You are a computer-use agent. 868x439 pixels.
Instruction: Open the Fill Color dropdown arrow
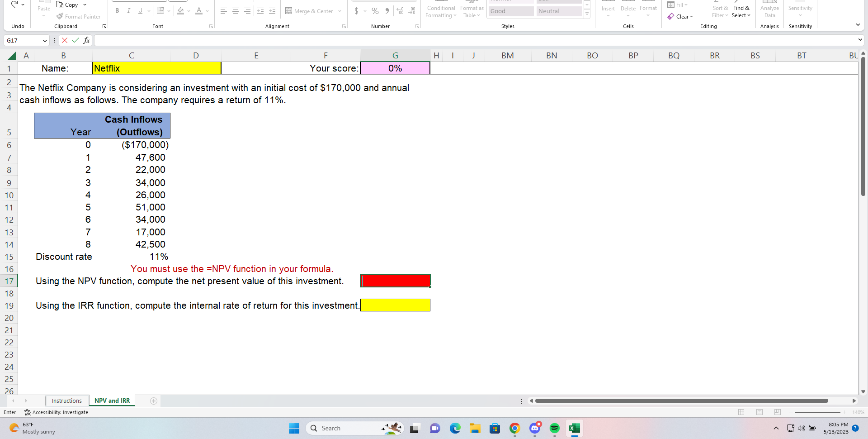[x=189, y=10]
